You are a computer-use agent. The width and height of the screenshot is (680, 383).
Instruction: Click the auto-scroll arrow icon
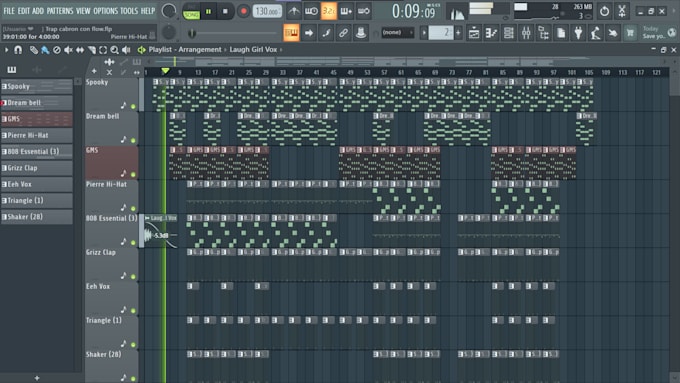point(309,33)
